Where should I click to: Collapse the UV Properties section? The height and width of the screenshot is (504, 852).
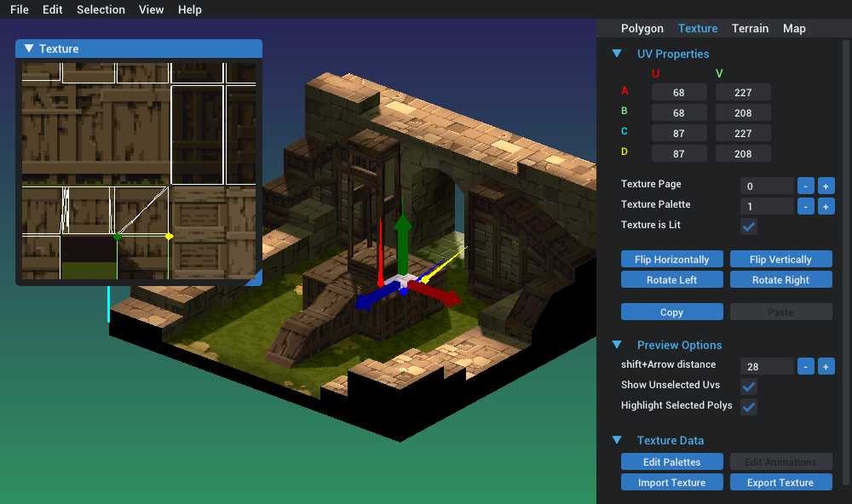coord(617,54)
